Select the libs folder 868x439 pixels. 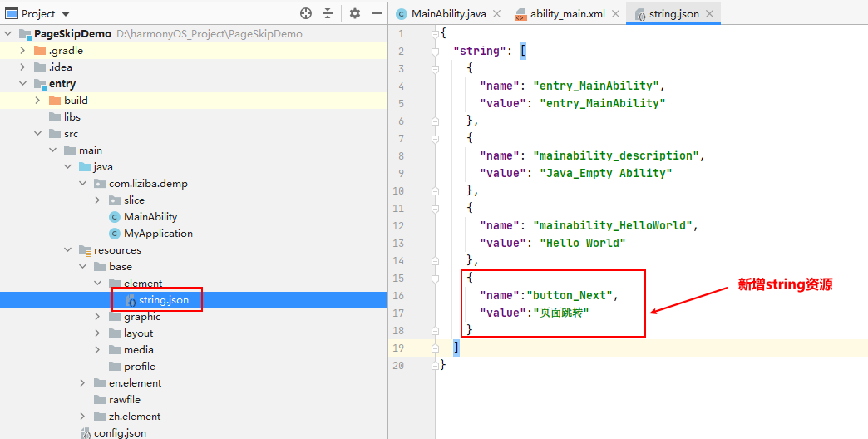point(72,116)
